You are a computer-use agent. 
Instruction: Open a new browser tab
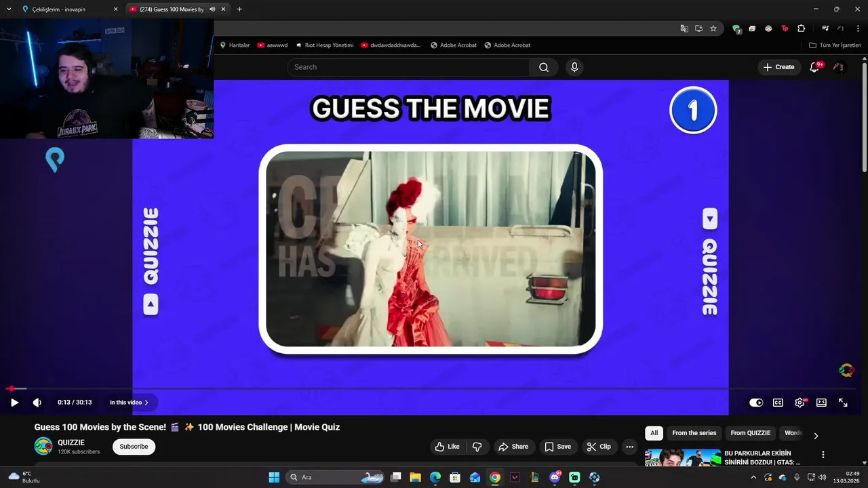tap(239, 9)
